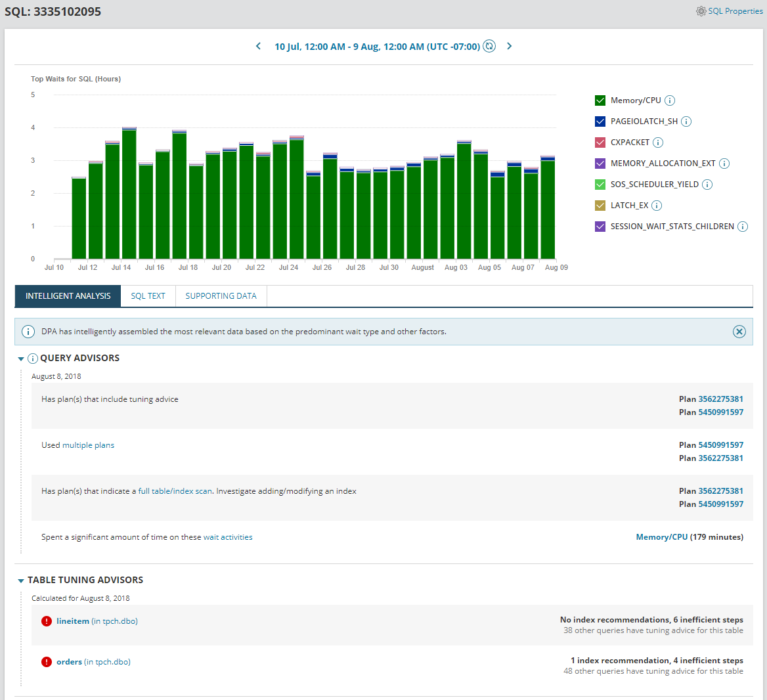This screenshot has width=767, height=700.
Task: Uncheck SESSION_WAIT_STATS_CHILDREN wait checkbox
Action: [x=600, y=227]
